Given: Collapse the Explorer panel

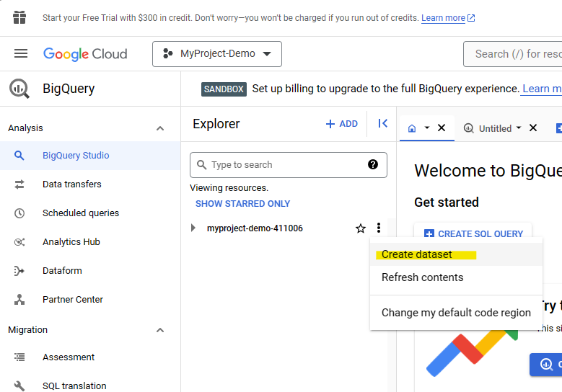Looking at the screenshot, I should click(383, 124).
